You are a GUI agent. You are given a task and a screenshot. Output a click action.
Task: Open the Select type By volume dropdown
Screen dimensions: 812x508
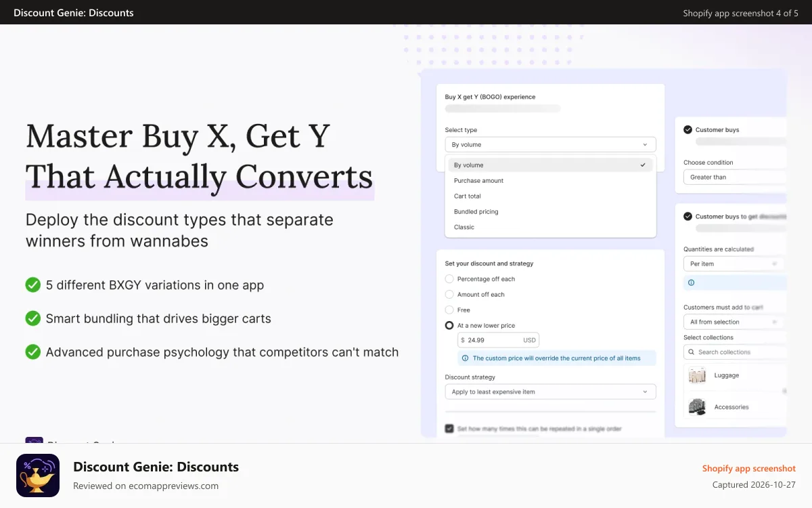coord(550,144)
